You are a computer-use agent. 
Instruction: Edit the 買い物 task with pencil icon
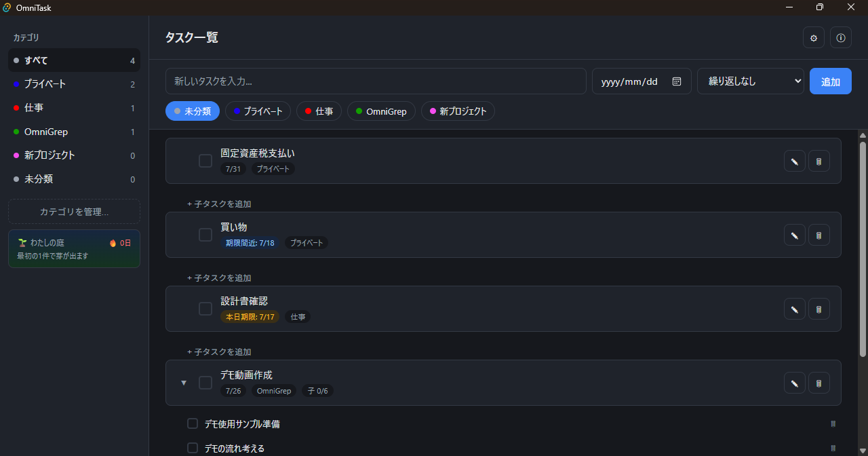tap(795, 235)
